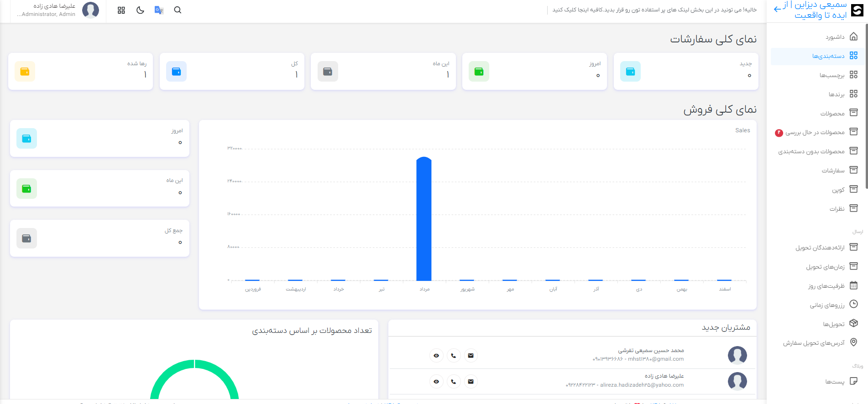Click avatar of محمد حسین سمیعی تفرشی

tap(737, 355)
